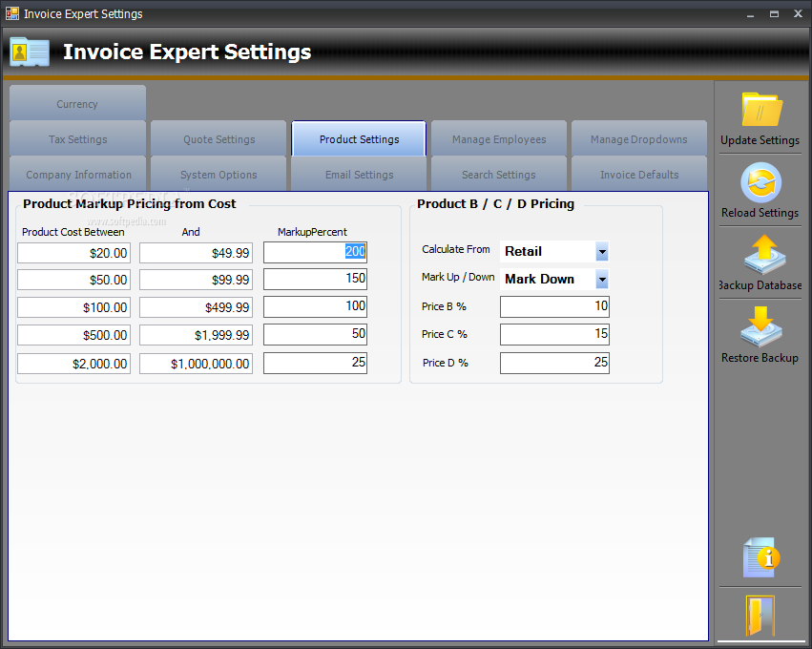Open the Email Settings tab
The height and width of the screenshot is (649, 812).
click(x=359, y=174)
